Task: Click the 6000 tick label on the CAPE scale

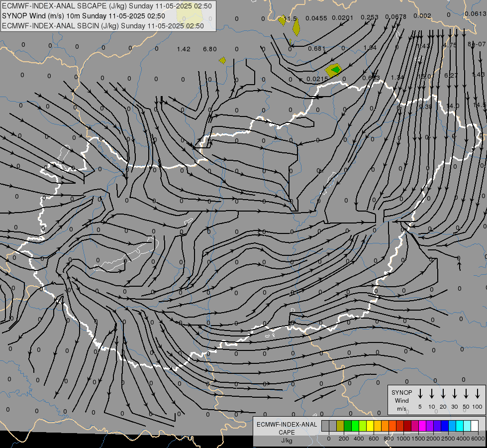Action: pyautogui.click(x=478, y=439)
